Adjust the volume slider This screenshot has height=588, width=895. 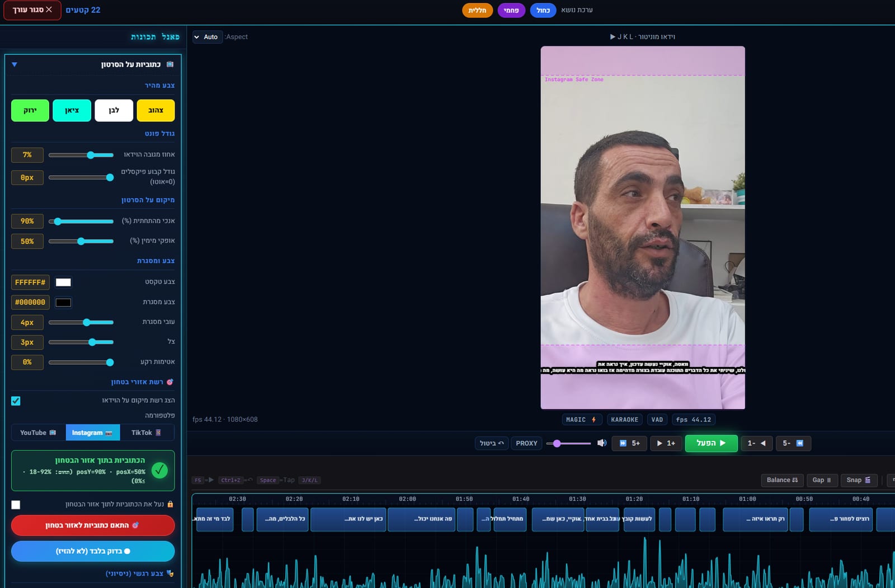[x=568, y=443]
